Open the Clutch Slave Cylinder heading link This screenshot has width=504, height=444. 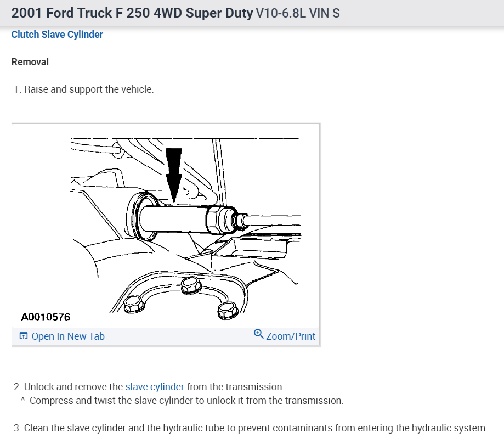(x=57, y=35)
